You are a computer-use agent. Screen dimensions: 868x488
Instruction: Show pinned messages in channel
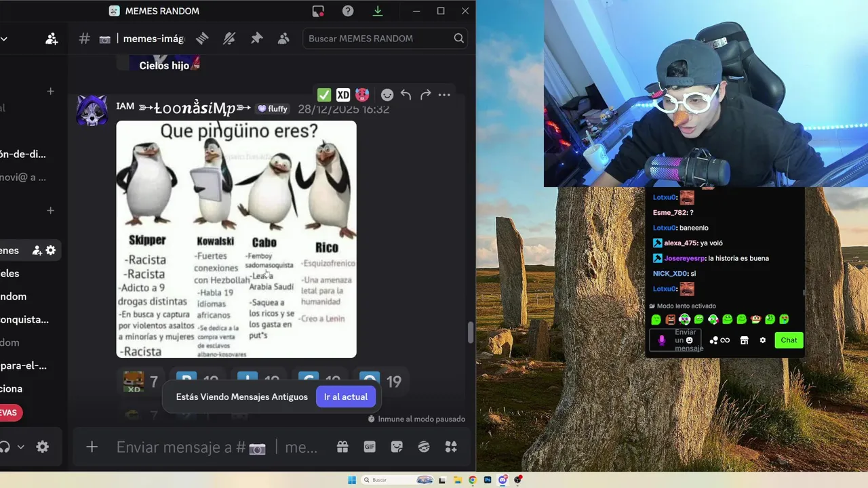pos(256,39)
